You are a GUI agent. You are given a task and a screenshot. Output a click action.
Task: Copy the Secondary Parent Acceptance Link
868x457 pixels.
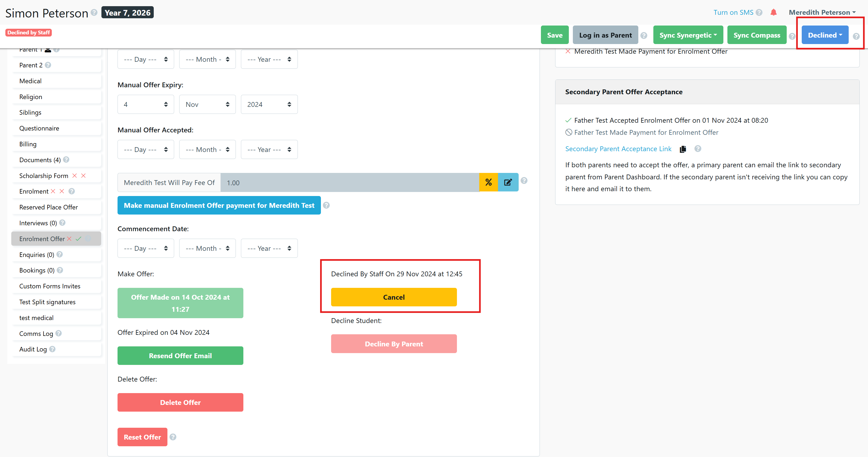[683, 149]
